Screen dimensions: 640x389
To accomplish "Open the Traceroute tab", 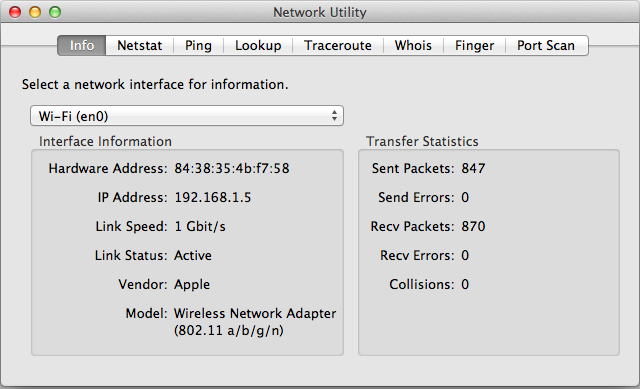I will click(338, 45).
